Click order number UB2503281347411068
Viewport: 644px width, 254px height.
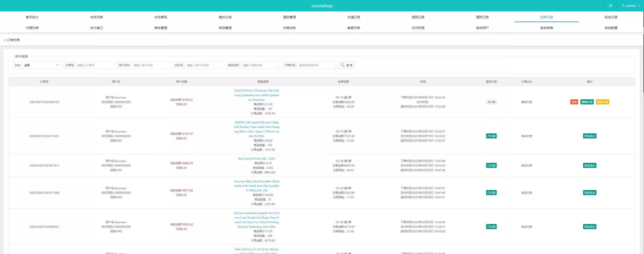tap(44, 193)
